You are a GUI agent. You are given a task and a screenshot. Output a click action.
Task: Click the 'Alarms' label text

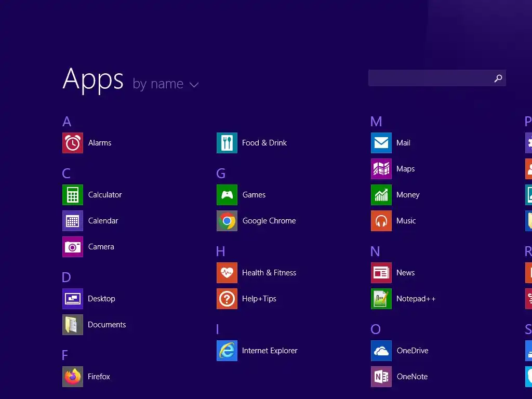coord(100,143)
